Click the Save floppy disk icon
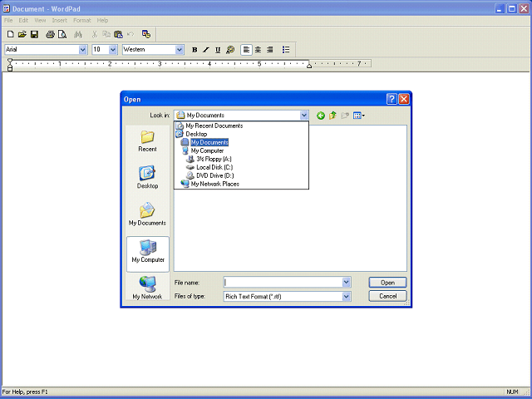Screen dimensions: 532x399 34,34
